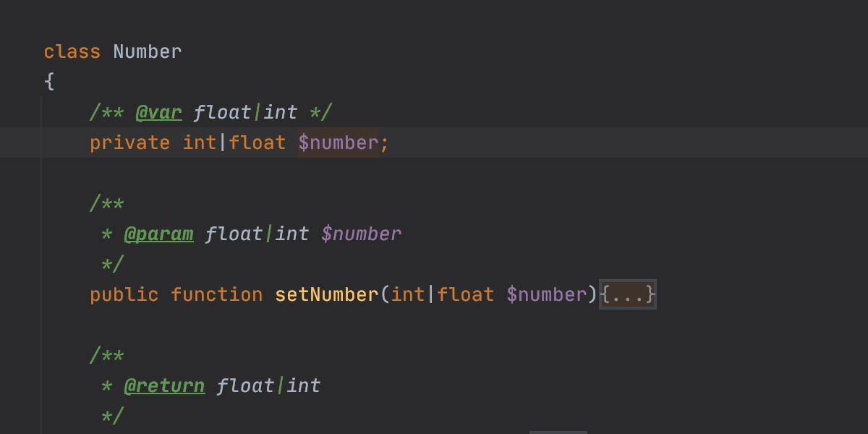The height and width of the screenshot is (434, 868).
Task: Click int|float type on the private property line
Action: coord(234,142)
